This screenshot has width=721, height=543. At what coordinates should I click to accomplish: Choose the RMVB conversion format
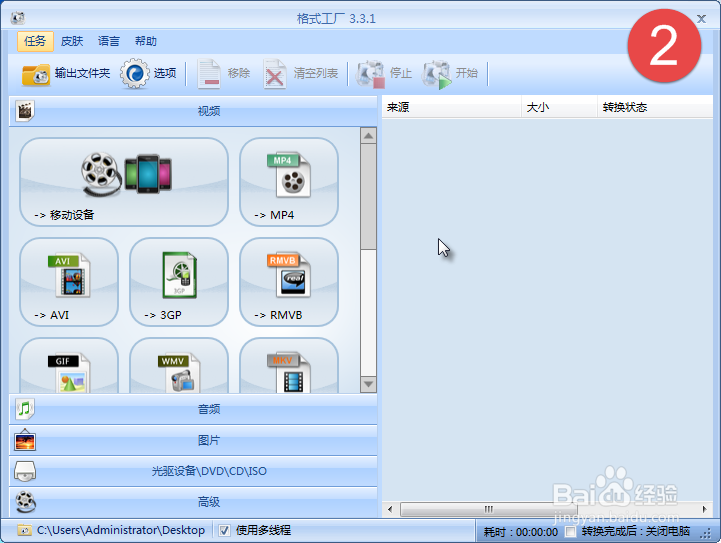(289, 282)
